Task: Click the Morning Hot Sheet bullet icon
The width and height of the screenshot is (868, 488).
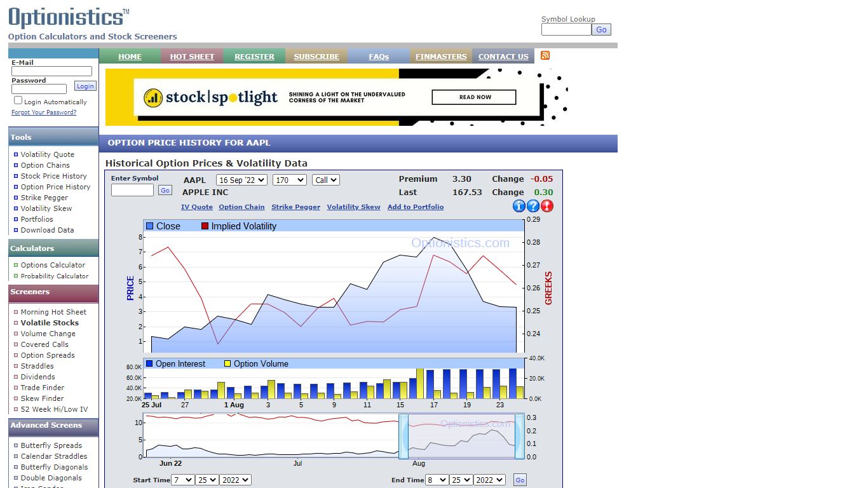Action: [x=16, y=312]
